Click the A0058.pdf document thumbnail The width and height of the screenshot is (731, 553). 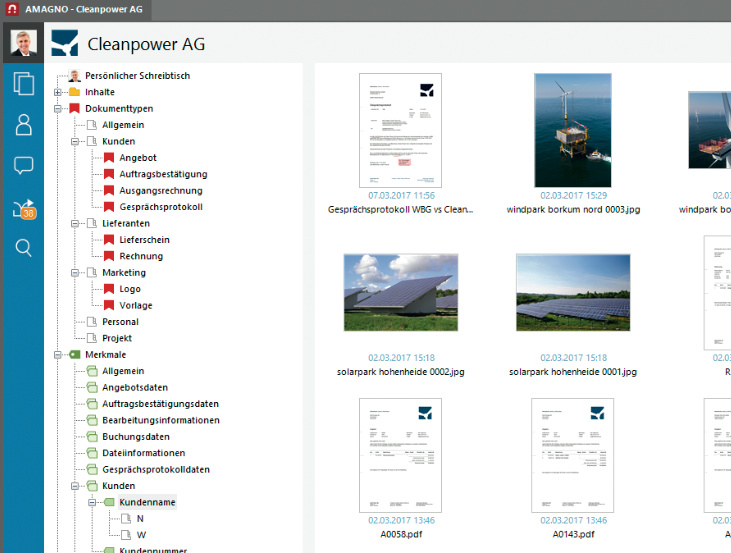(x=400, y=455)
